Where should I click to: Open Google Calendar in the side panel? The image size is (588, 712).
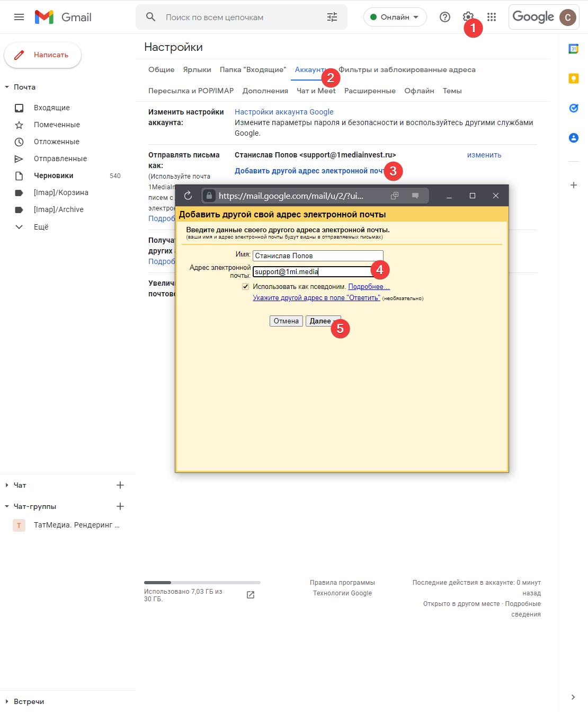pos(573,49)
